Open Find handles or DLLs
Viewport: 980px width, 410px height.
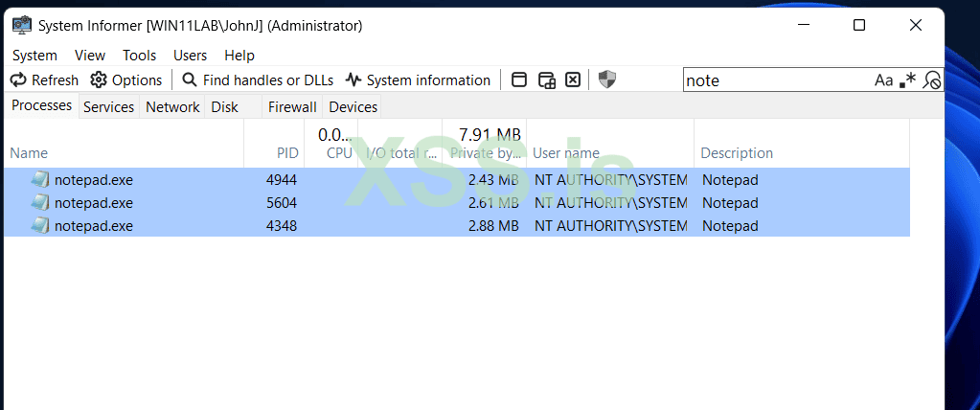click(258, 80)
